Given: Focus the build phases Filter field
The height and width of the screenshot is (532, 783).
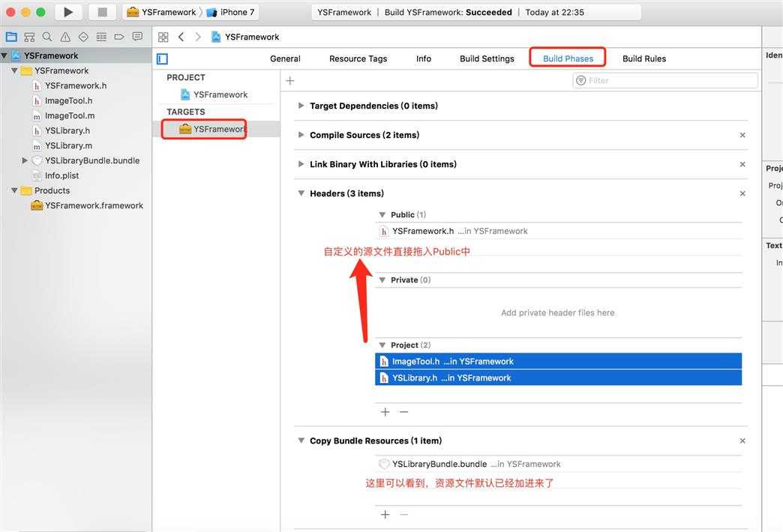Looking at the screenshot, I should (x=665, y=81).
